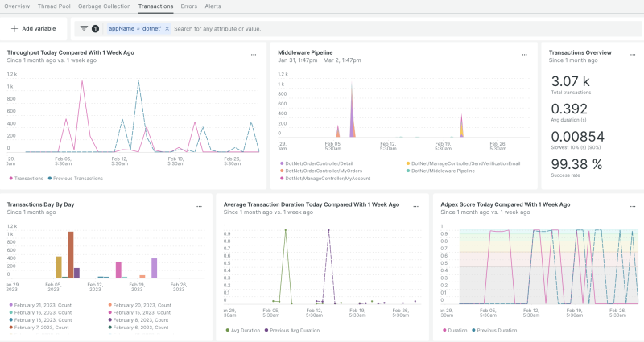This screenshot has height=342, width=644.
Task: Open Average Transaction Duration ellipsis menu
Action: (417, 207)
